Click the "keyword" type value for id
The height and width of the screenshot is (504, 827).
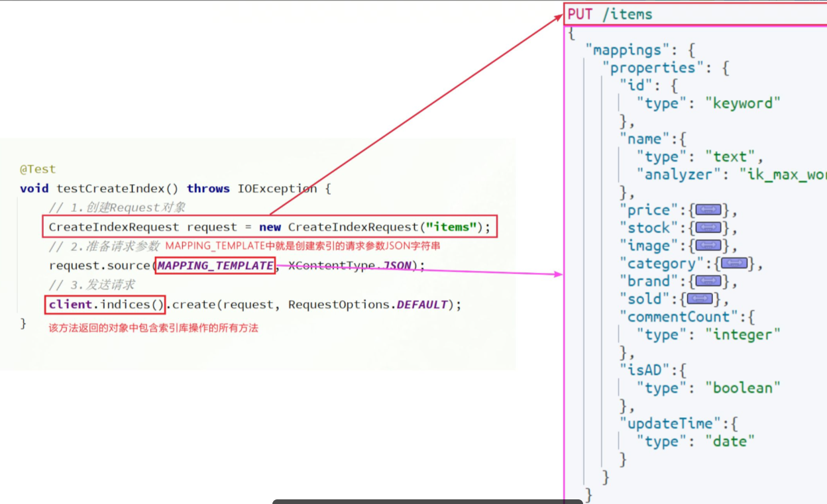(742, 103)
